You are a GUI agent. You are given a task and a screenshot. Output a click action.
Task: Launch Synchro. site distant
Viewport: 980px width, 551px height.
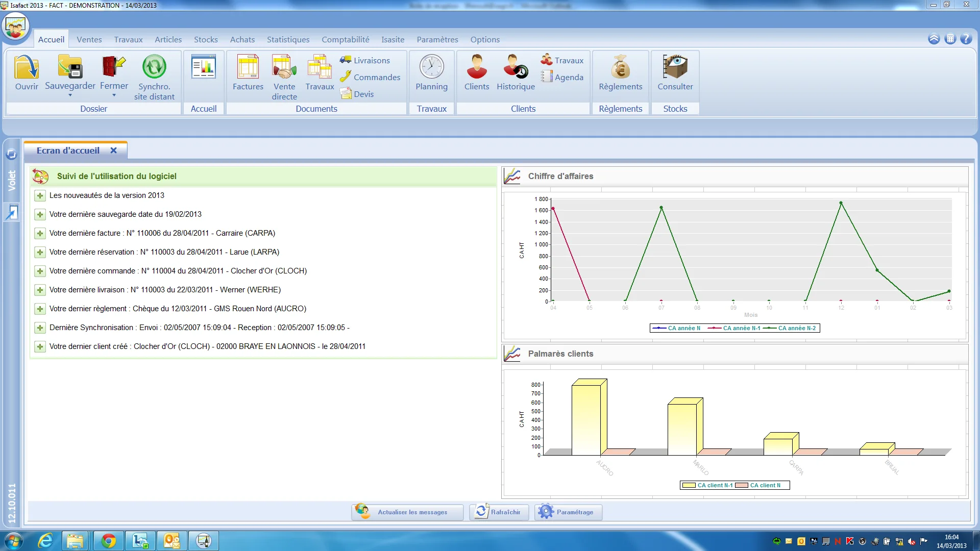[x=154, y=67]
